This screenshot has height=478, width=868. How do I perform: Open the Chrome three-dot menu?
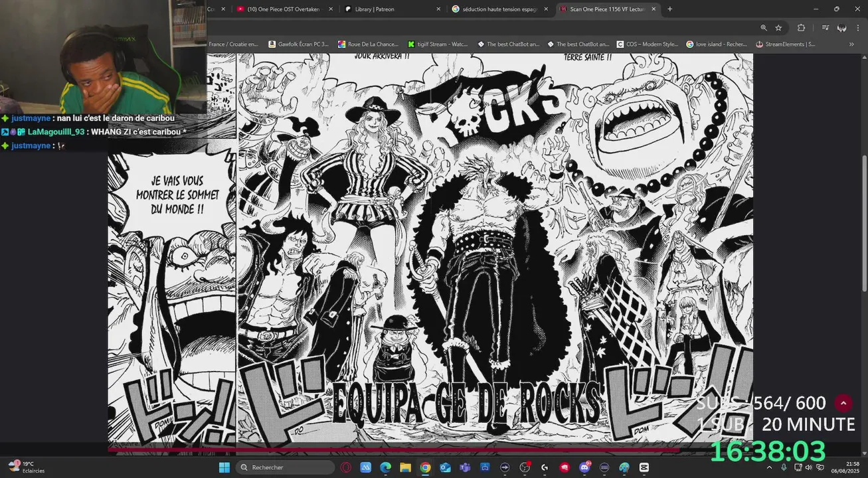tap(858, 28)
